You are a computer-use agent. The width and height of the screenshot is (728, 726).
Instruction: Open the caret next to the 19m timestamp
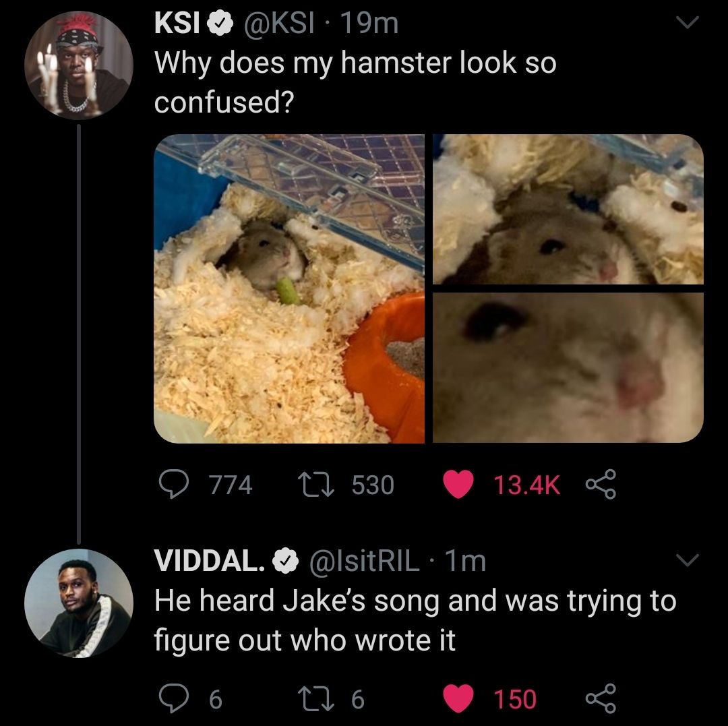point(689,22)
